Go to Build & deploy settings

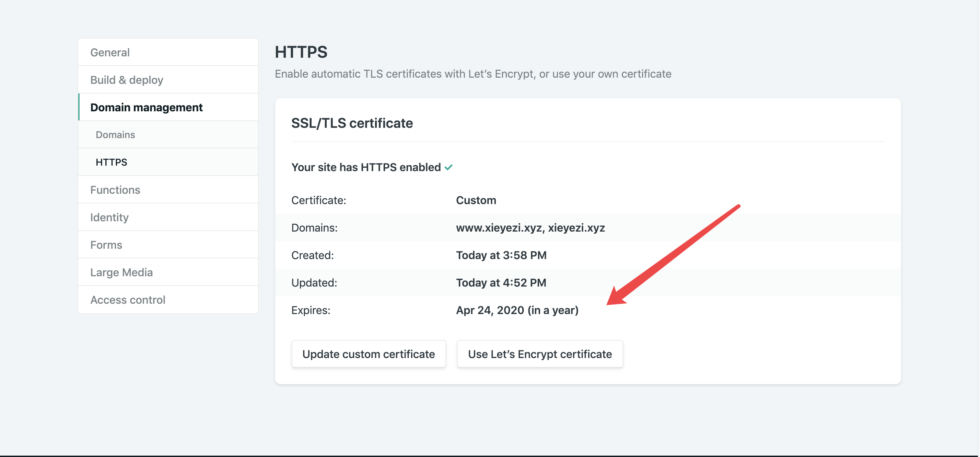pos(127,80)
